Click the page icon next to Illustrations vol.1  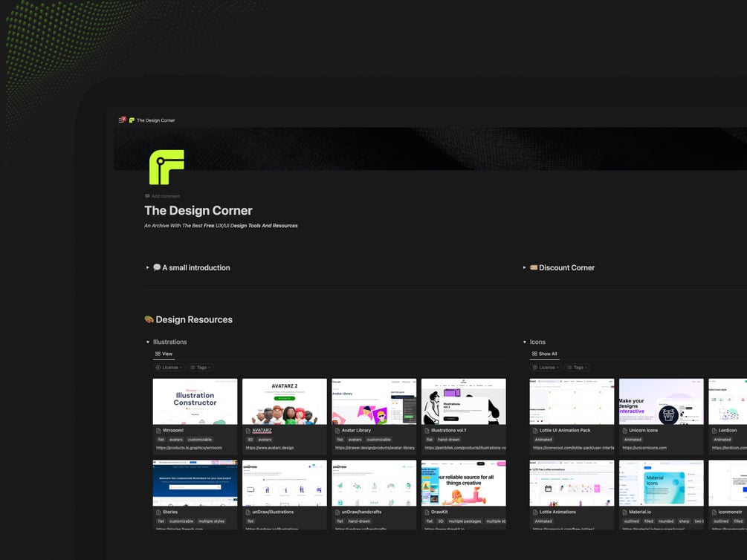427,431
